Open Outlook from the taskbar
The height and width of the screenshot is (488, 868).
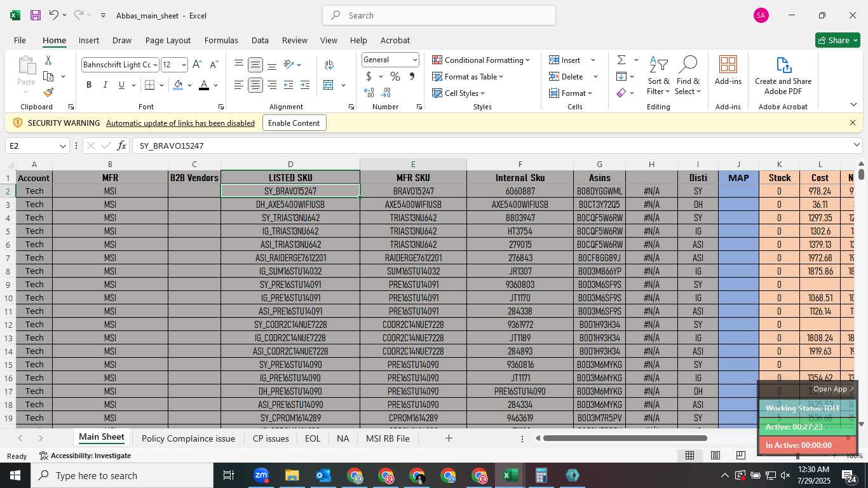point(323,475)
